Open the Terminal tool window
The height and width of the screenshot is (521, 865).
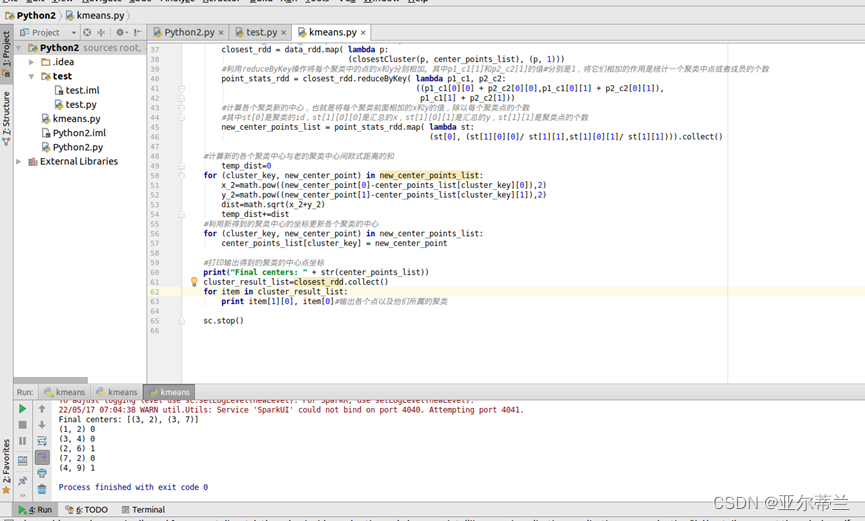143,510
